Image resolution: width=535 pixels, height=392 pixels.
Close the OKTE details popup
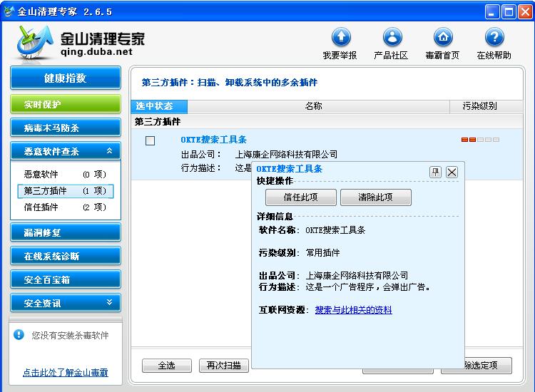[452, 172]
